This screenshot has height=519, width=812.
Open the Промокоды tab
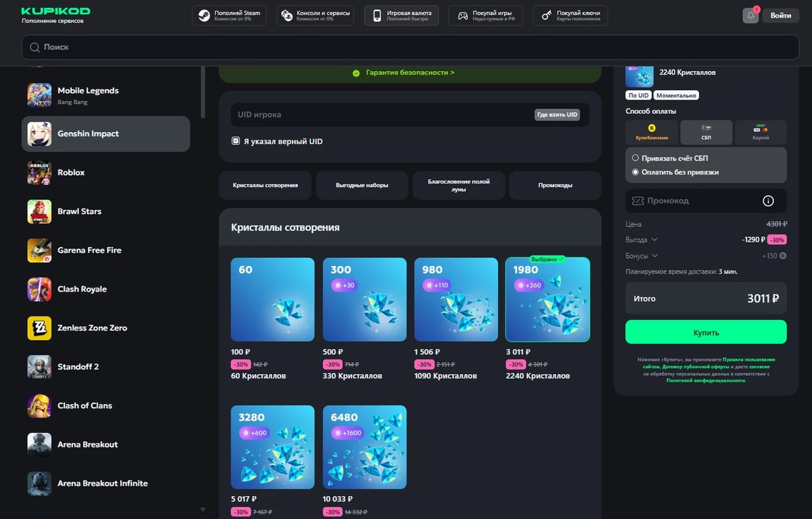pos(556,185)
